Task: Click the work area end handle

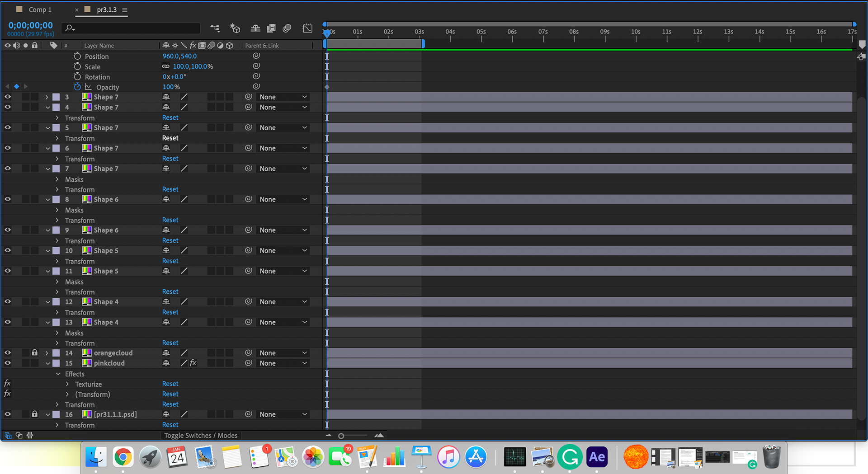Action: tap(423, 44)
